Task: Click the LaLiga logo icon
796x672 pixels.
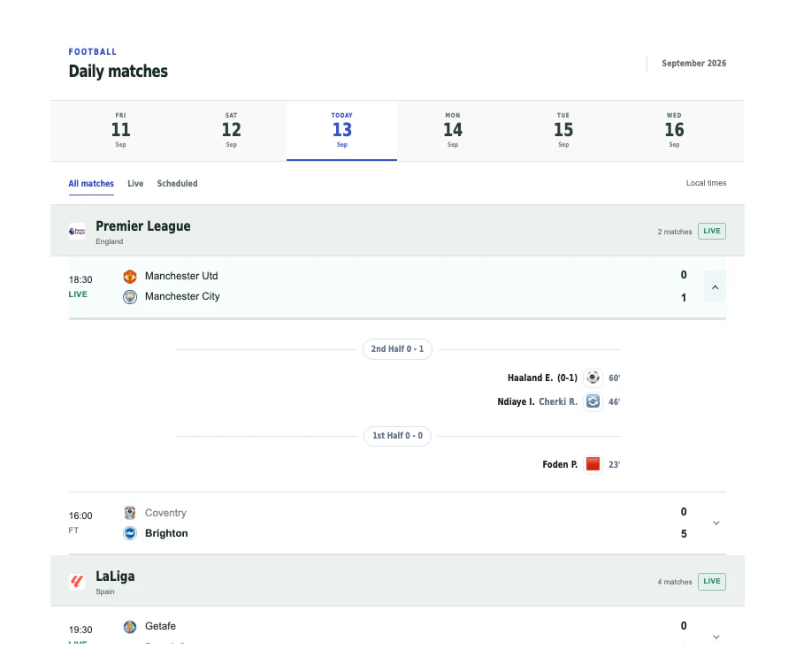Action: point(77,581)
